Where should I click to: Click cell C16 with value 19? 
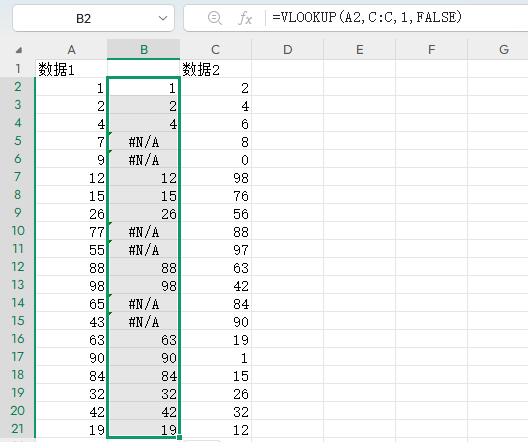pos(216,339)
